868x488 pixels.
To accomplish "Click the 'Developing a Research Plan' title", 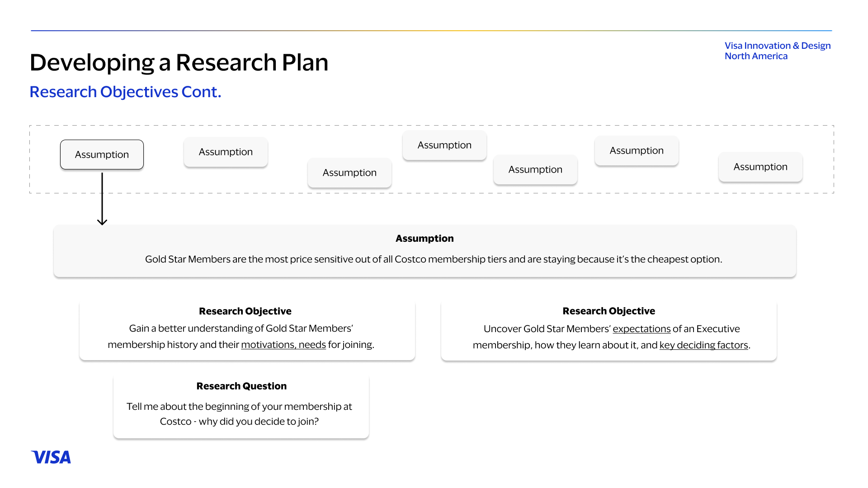I will pyautogui.click(x=179, y=62).
